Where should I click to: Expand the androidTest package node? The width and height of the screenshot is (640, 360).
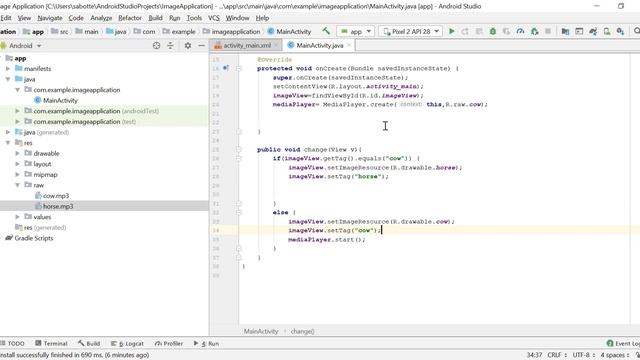18,111
